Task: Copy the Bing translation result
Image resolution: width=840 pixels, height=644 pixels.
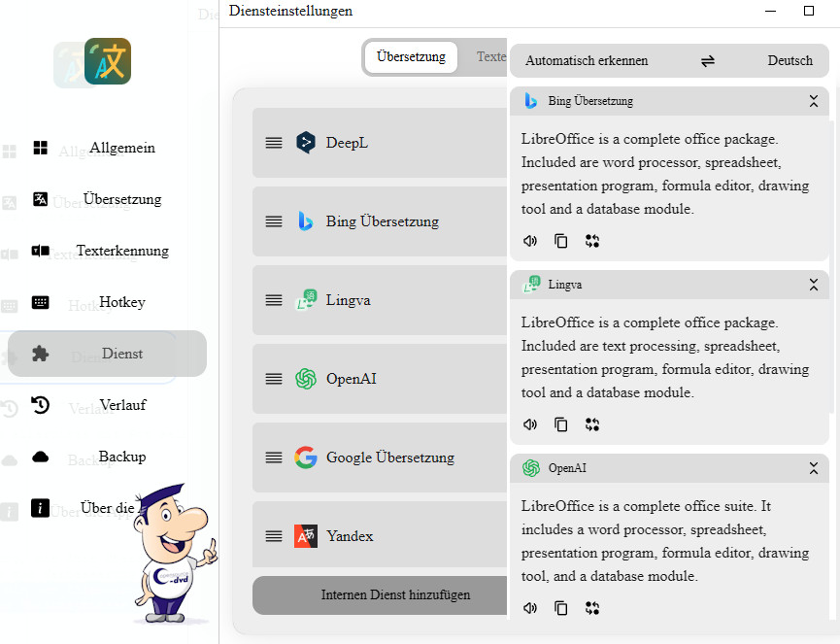Action: [x=561, y=241]
